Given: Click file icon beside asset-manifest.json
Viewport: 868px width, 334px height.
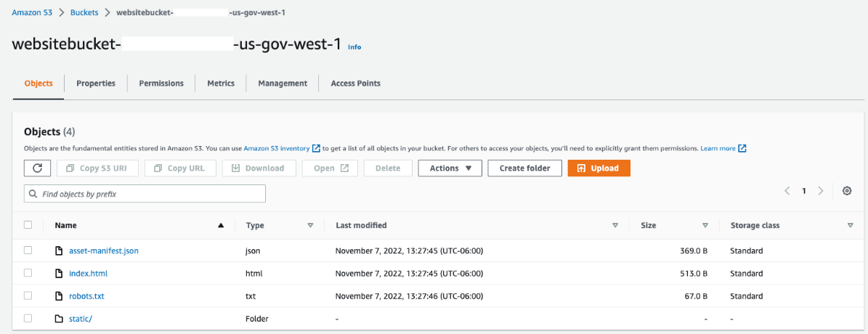Looking at the screenshot, I should (x=59, y=251).
